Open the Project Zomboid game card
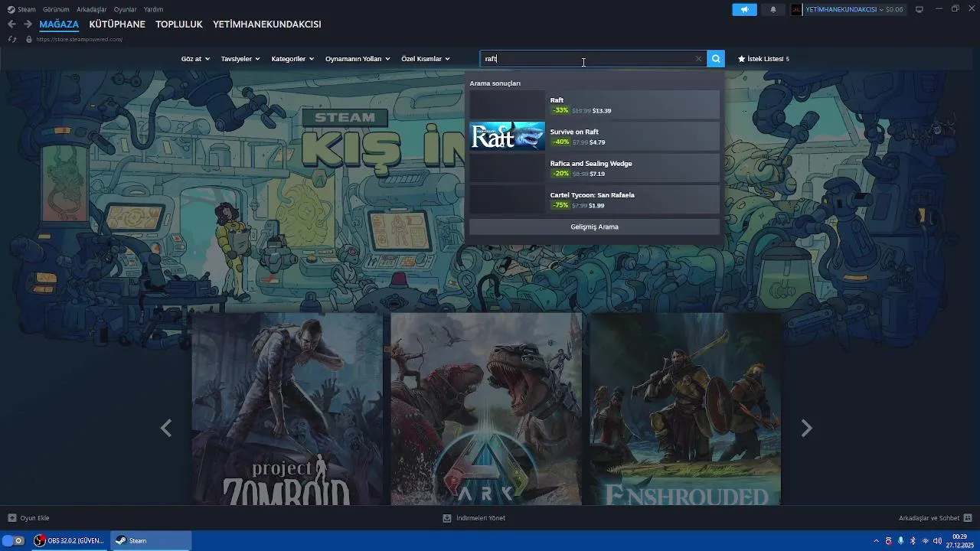The width and height of the screenshot is (980, 551). [287, 409]
